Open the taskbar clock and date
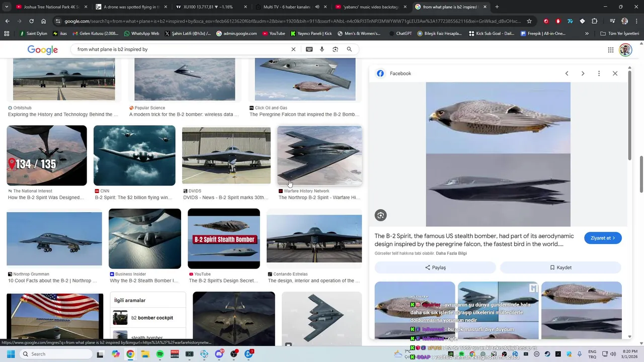Screen dimensions: 644x362 click(630, 354)
